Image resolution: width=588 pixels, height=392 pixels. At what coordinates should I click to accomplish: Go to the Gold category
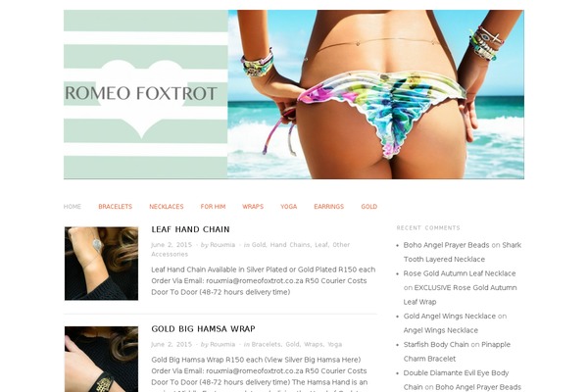(369, 207)
